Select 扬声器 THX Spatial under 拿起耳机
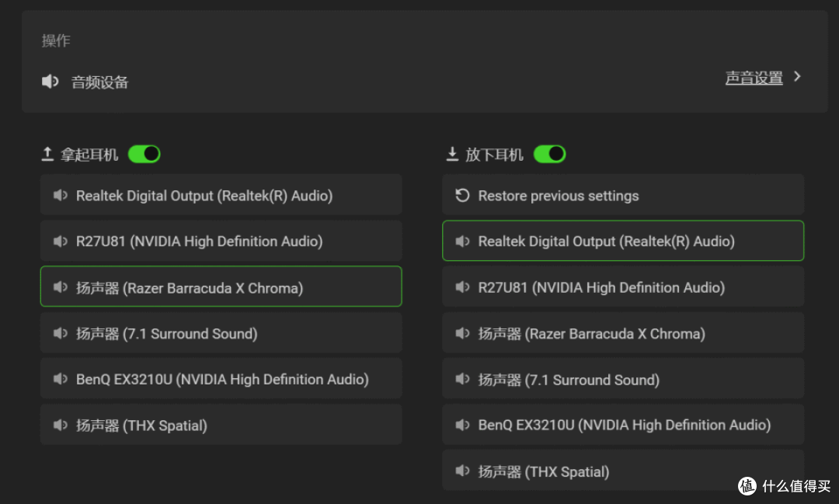This screenshot has width=839, height=504. coord(221,424)
